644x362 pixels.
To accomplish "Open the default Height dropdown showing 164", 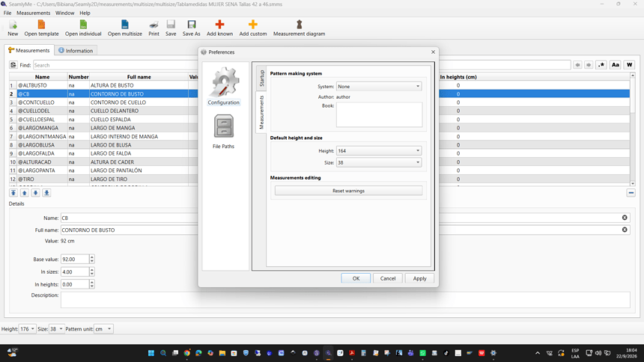I will (x=379, y=150).
